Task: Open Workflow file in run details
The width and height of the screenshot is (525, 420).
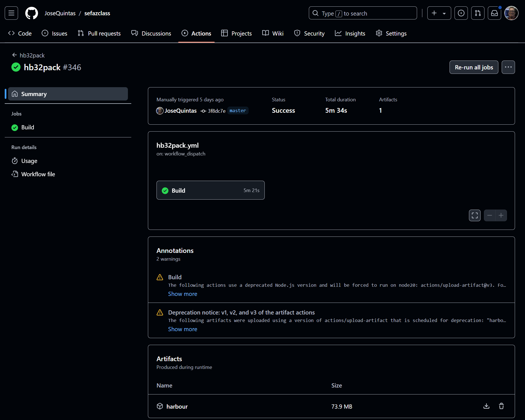Action: (38, 174)
